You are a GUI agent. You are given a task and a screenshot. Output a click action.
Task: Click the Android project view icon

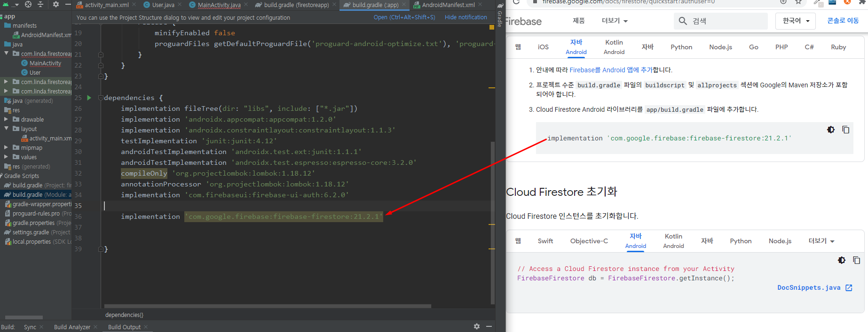coord(6,4)
